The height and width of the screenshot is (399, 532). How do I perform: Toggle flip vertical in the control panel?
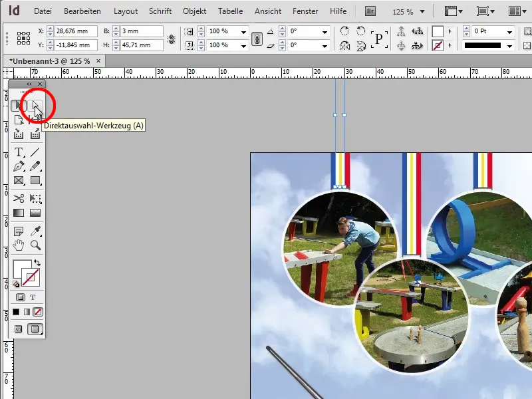point(361,45)
